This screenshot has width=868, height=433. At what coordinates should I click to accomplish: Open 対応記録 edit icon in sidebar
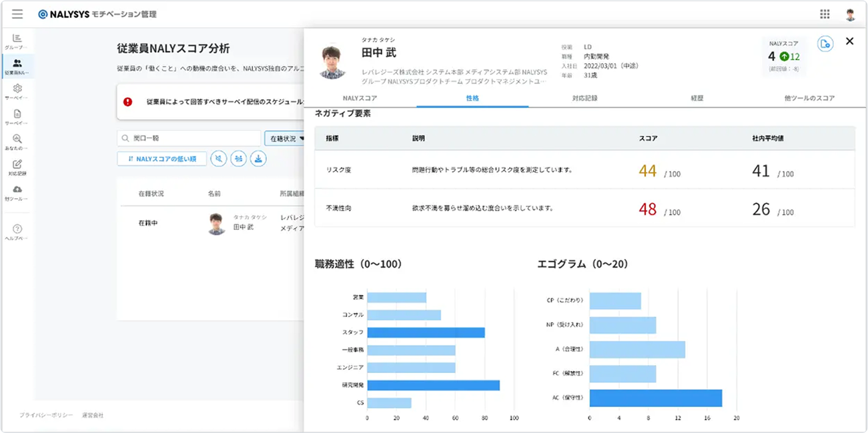click(17, 167)
